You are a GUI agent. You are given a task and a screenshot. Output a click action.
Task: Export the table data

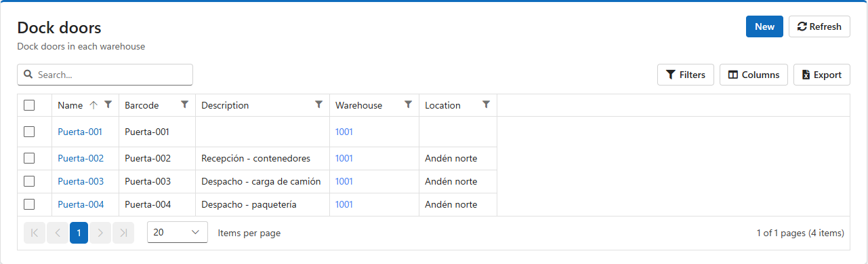(821, 75)
